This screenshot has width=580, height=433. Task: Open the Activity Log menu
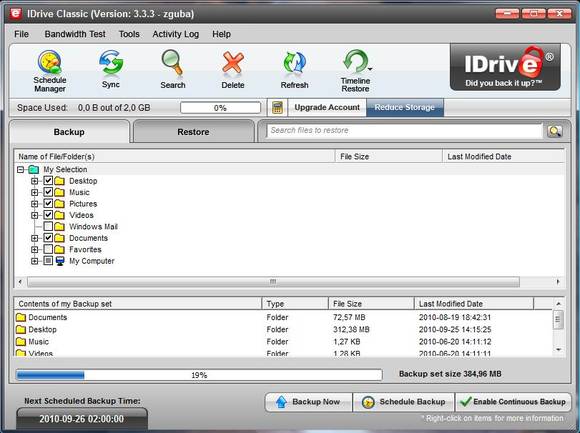[176, 34]
